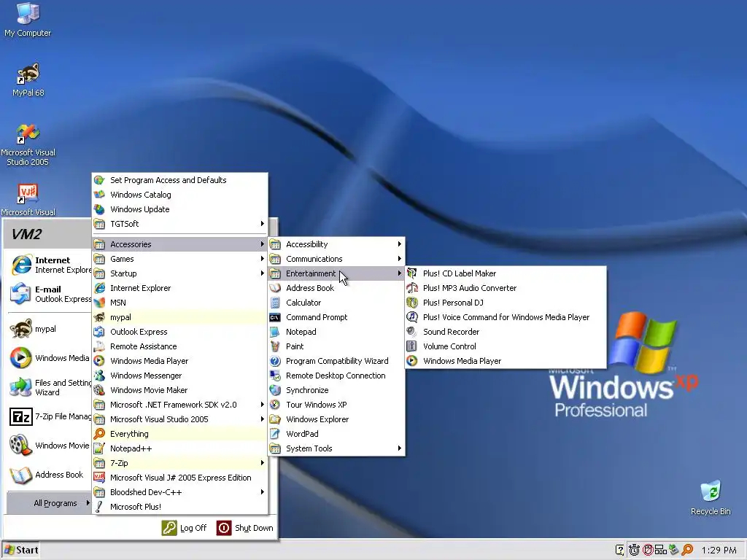Click the Log Off button
The height and width of the screenshot is (560, 747).
tap(185, 528)
